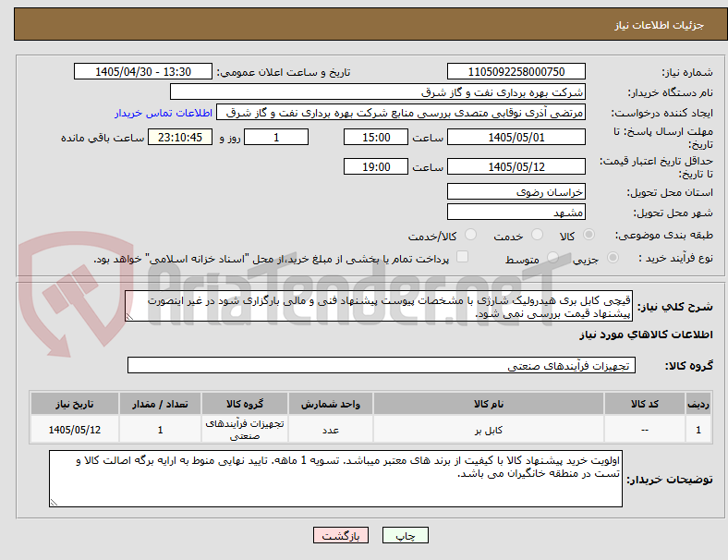
Task: Click the نام کالا column header
Action: 489,404
